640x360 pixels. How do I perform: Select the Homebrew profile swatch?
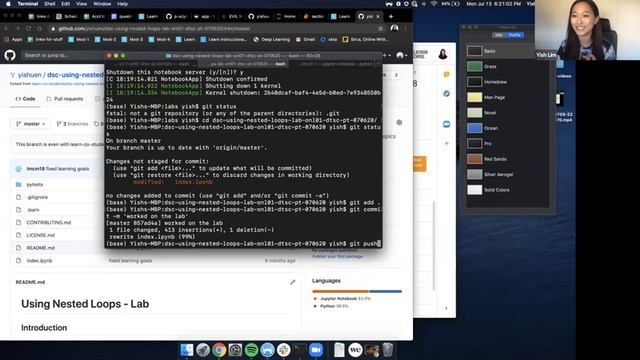point(474,82)
